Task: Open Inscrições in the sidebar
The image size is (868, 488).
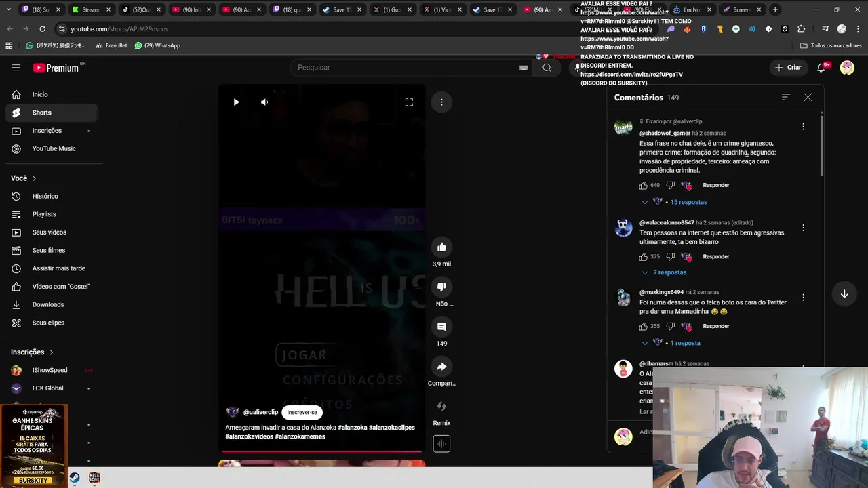Action: coord(52,131)
